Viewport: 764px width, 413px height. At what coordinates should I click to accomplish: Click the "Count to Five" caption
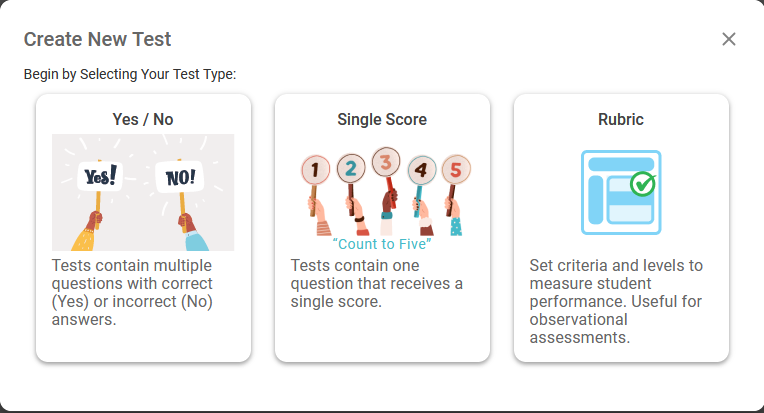tap(382, 244)
